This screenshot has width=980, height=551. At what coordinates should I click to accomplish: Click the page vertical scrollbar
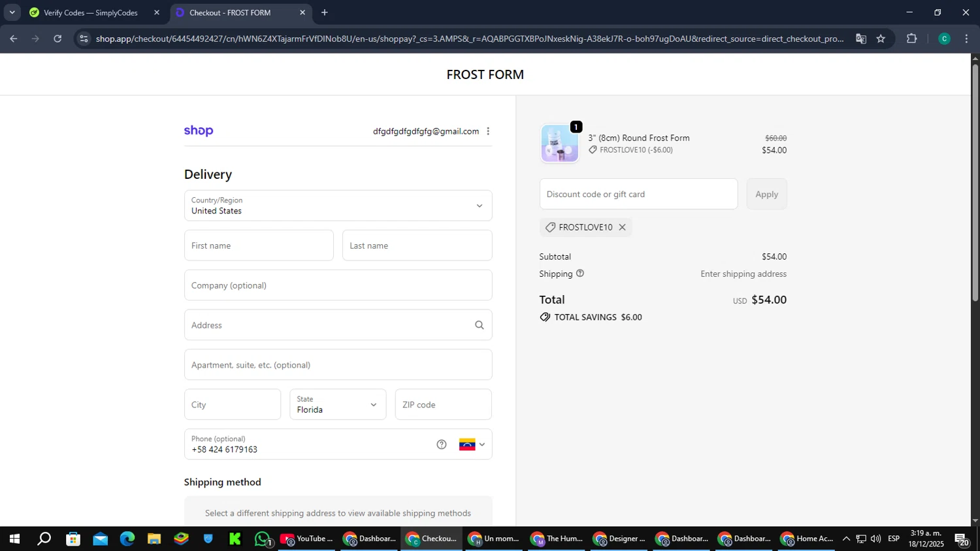pos(975,183)
